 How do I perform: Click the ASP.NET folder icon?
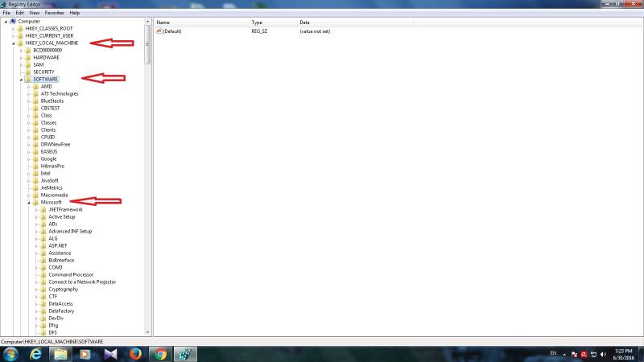tap(43, 246)
